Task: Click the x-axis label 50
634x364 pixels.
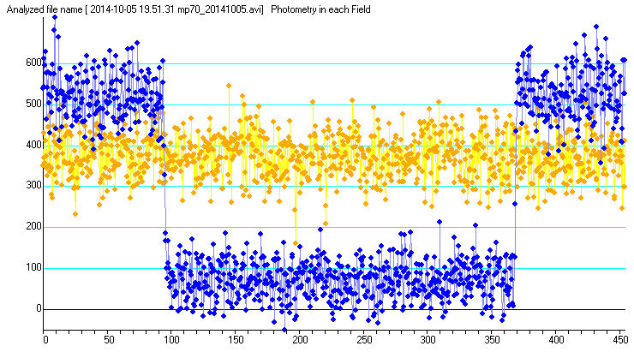Action: click(x=109, y=340)
